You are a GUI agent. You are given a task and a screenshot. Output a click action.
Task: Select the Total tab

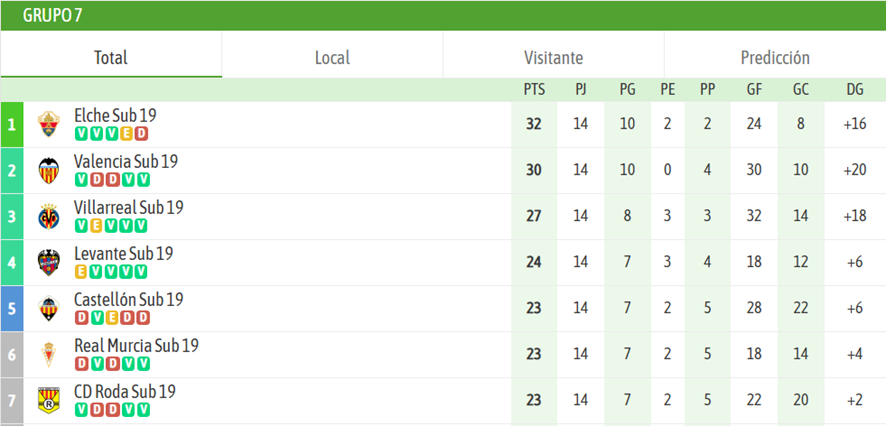tap(111, 57)
